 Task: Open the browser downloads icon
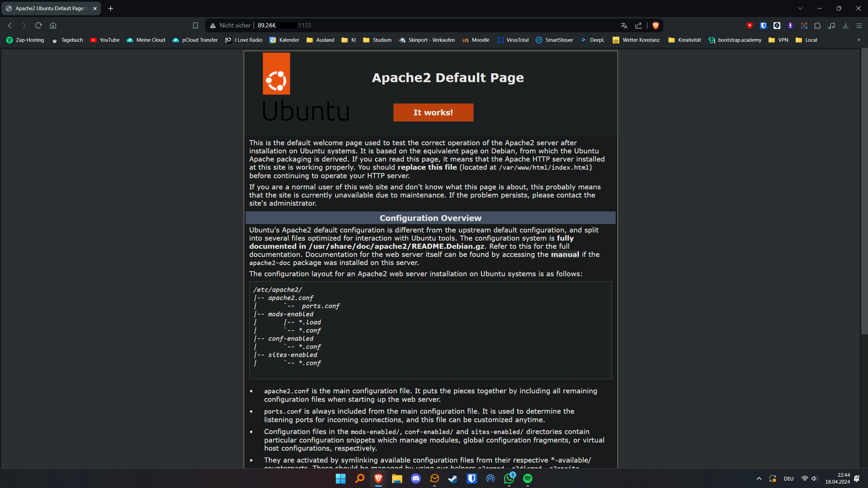(x=845, y=25)
